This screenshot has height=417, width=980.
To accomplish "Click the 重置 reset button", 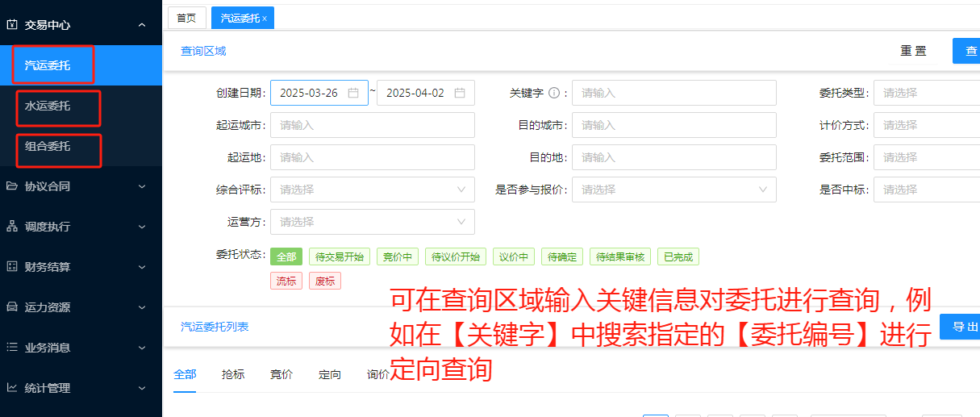I will pos(913,51).
